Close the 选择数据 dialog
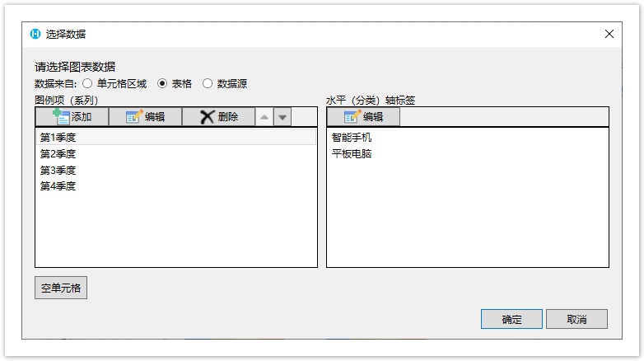The width and height of the screenshot is (644, 361). (x=609, y=34)
